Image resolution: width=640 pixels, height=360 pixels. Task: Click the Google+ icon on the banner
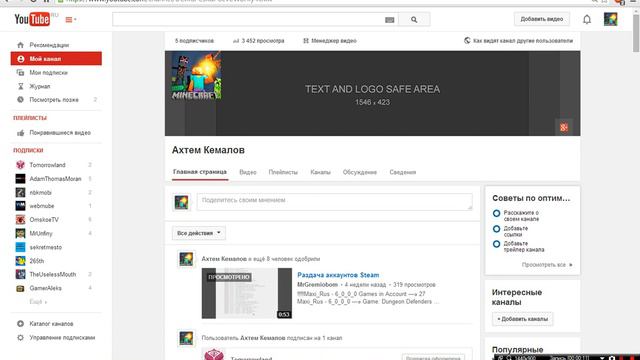pyautogui.click(x=564, y=127)
